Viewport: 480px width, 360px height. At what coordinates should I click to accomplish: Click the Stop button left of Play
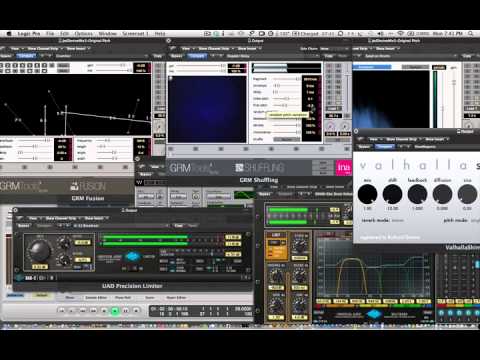[104, 311]
